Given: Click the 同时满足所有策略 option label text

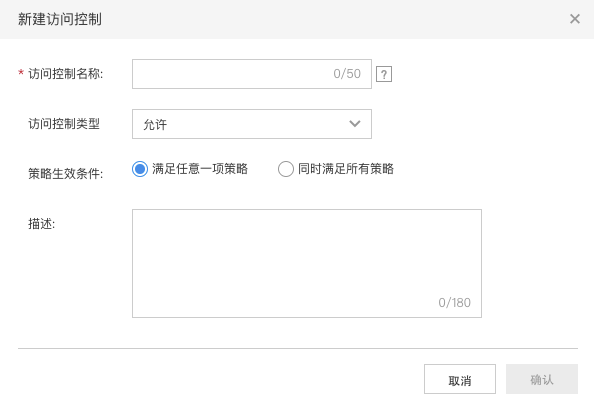Looking at the screenshot, I should pyautogui.click(x=346, y=169).
